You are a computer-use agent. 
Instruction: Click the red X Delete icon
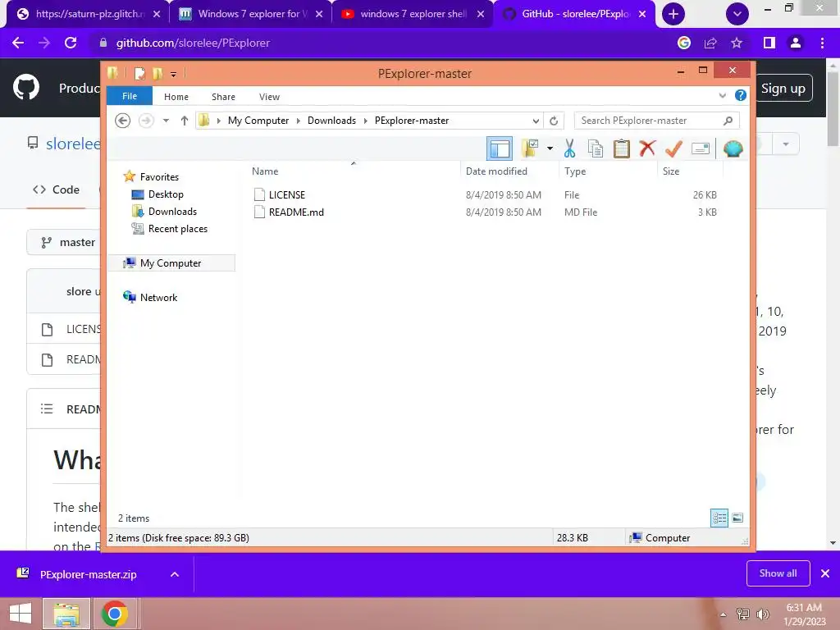(647, 148)
